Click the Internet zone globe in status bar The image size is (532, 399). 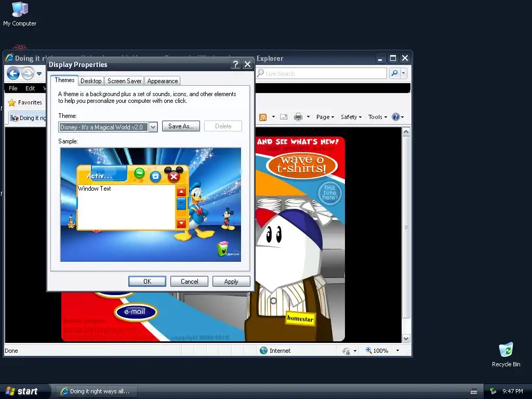click(x=263, y=351)
